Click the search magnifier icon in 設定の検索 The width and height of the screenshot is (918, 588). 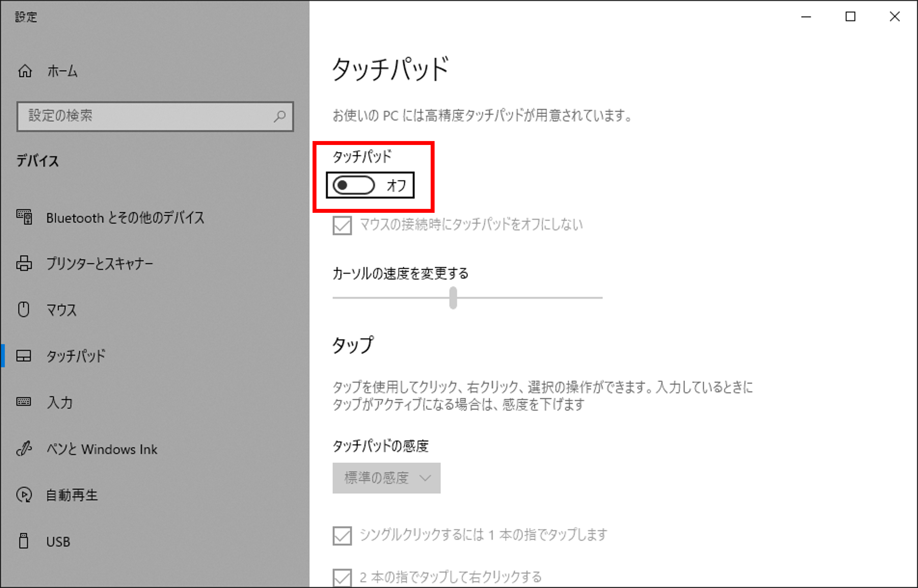click(280, 116)
